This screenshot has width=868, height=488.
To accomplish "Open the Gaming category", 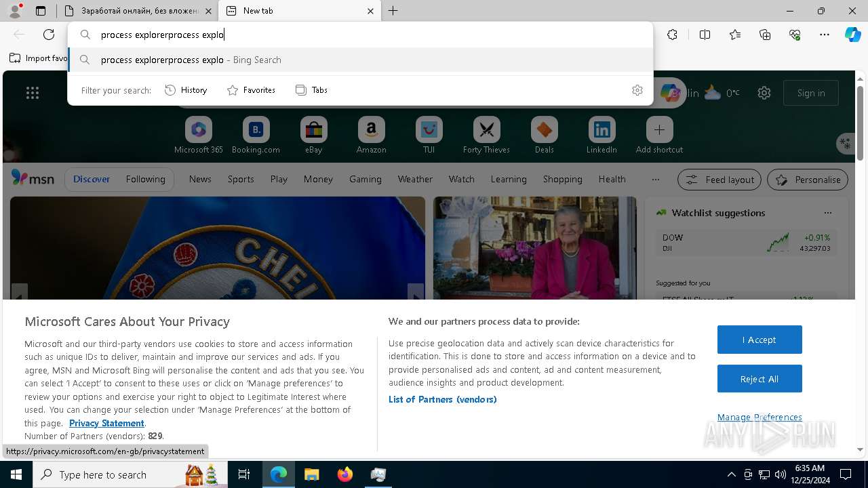I will point(365,180).
